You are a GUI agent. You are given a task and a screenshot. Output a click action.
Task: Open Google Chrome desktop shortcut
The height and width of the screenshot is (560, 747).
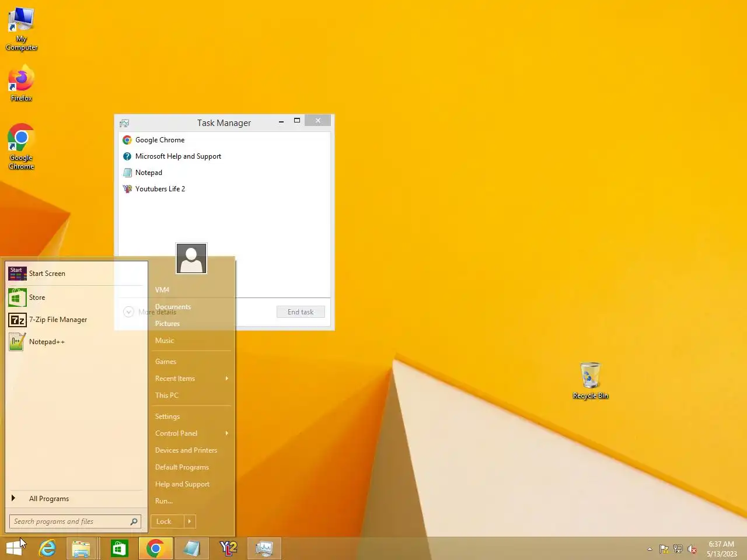point(22,146)
